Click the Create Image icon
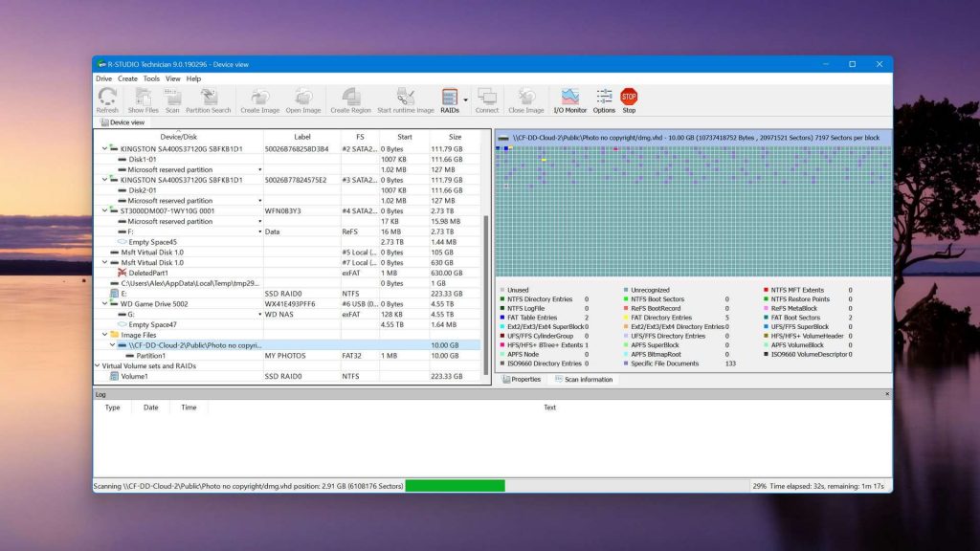 [x=259, y=99]
